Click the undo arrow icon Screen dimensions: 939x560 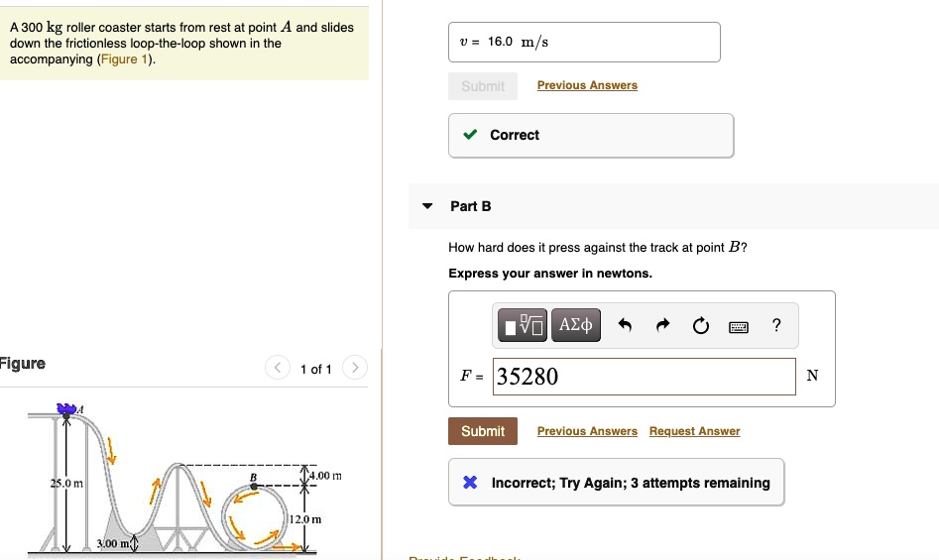[625, 325]
